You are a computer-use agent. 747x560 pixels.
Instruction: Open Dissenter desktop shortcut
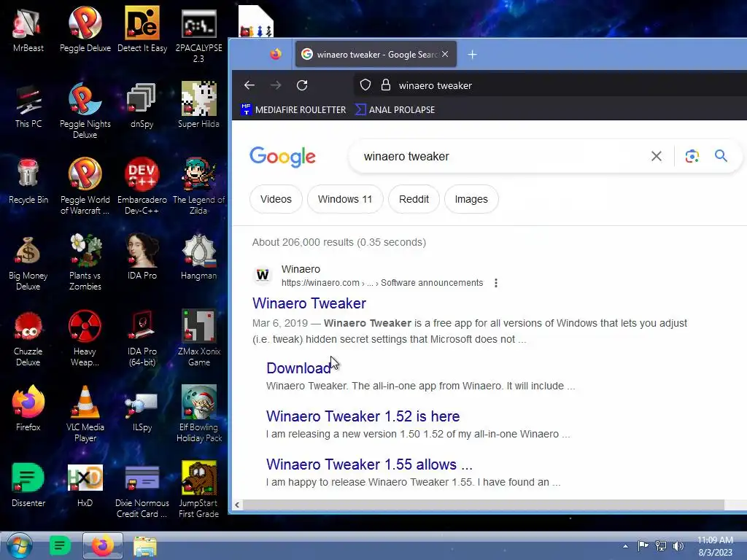28,484
